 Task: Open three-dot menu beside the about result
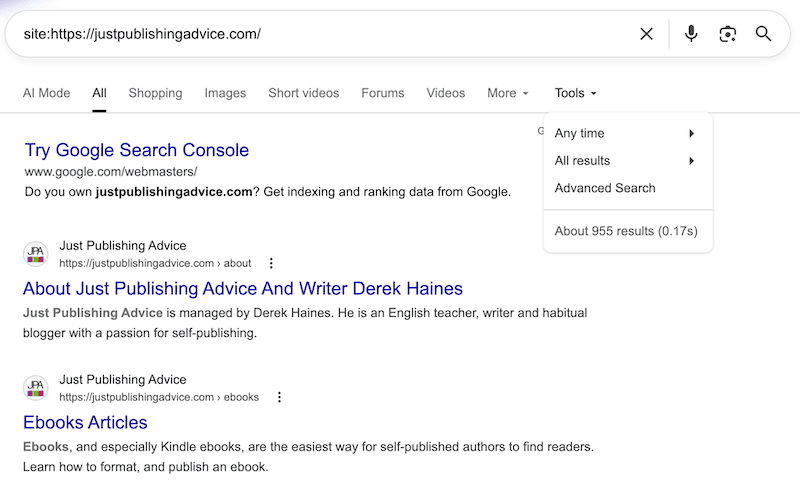point(271,263)
